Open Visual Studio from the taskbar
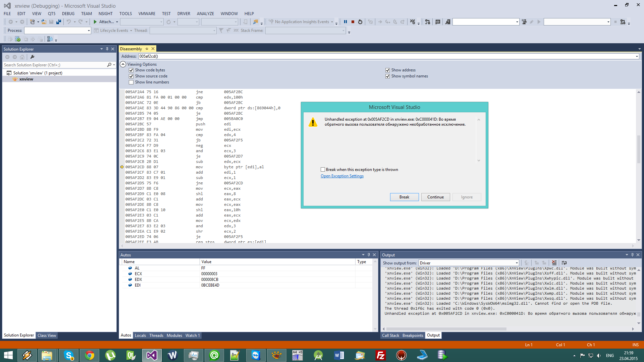Screen dimensions: 644x362 pos(152,355)
